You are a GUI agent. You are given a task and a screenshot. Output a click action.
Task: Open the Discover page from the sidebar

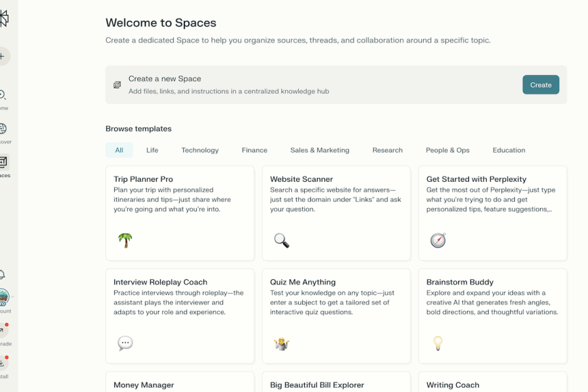click(x=3, y=129)
